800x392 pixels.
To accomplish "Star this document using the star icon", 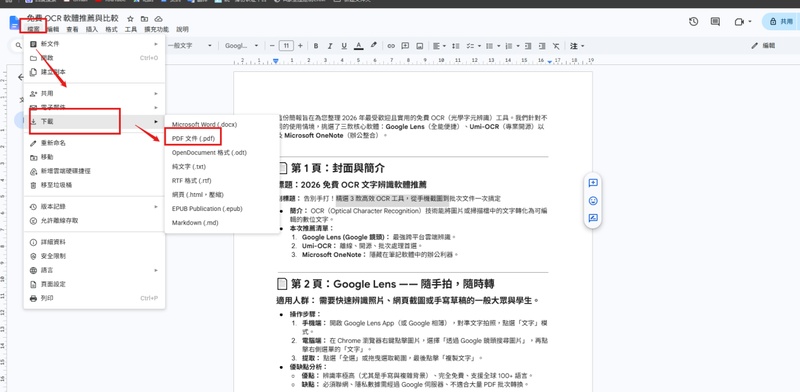I will (x=131, y=19).
